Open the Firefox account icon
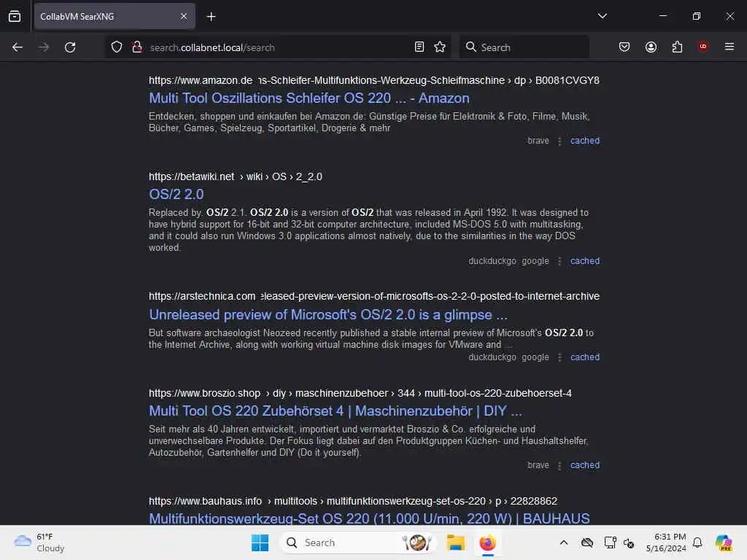Screen dimensions: 747x560 click(651, 47)
